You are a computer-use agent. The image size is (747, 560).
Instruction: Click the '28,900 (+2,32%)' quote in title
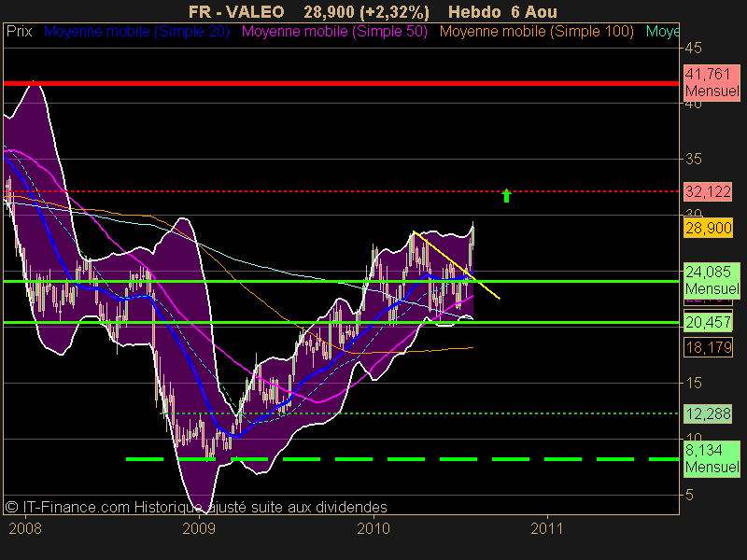coord(366,11)
